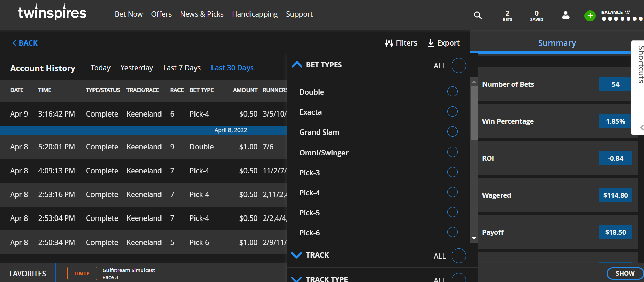Open the Support menu
The image size is (644, 282).
299,14
